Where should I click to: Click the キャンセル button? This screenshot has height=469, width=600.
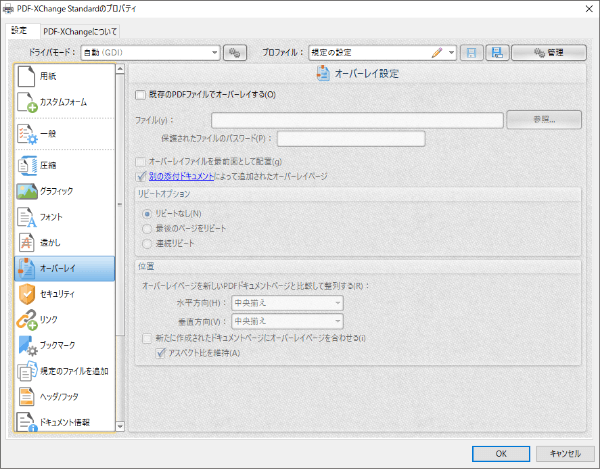coord(565,454)
